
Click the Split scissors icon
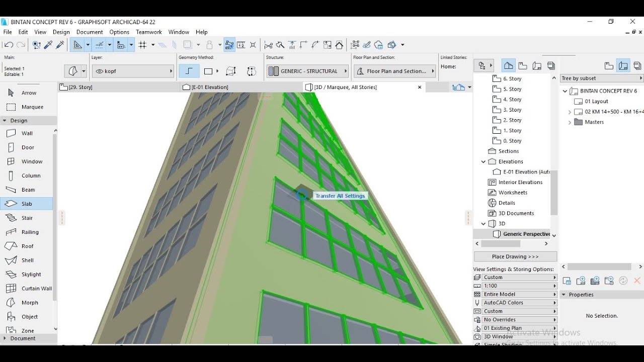(x=268, y=45)
